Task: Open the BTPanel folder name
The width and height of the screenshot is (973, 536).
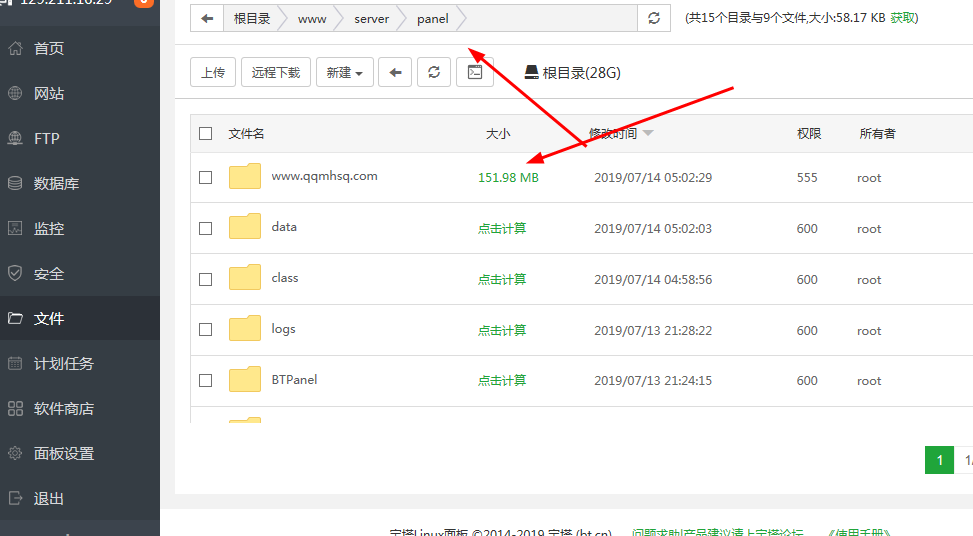Action: point(294,380)
